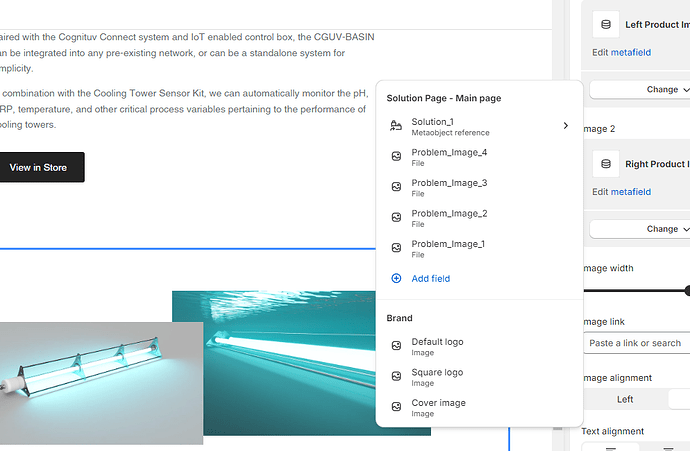
Task: Open the Change dropdown under Left Product image
Action: 640,89
